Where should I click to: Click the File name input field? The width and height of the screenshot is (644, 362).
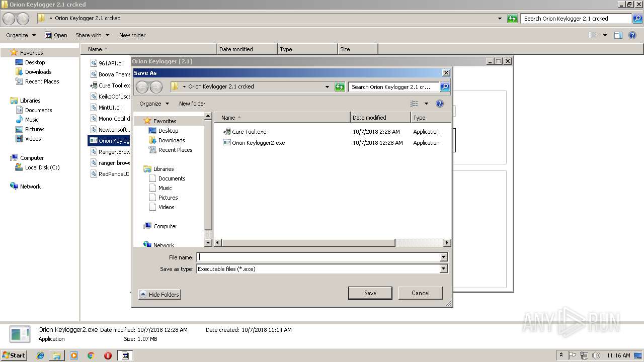(318, 257)
